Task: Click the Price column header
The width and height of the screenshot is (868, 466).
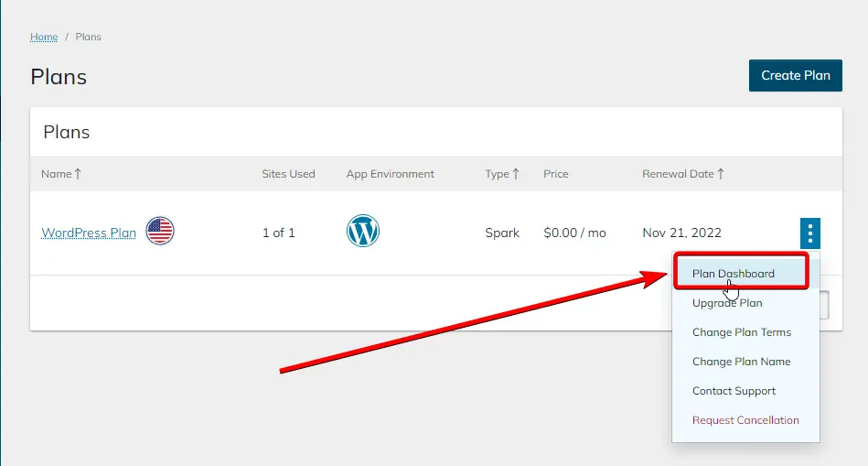Action: click(556, 174)
